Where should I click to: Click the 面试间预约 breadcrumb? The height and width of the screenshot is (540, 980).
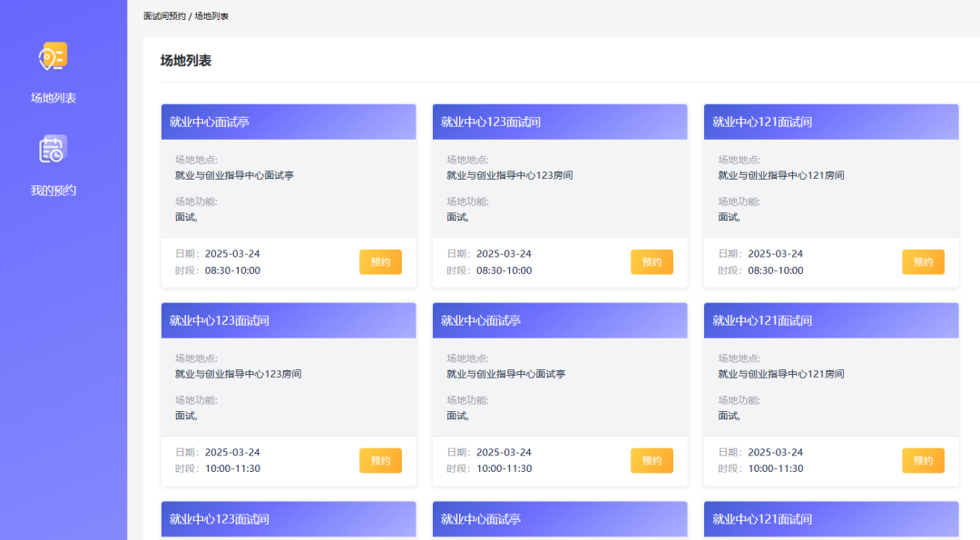pos(164,16)
